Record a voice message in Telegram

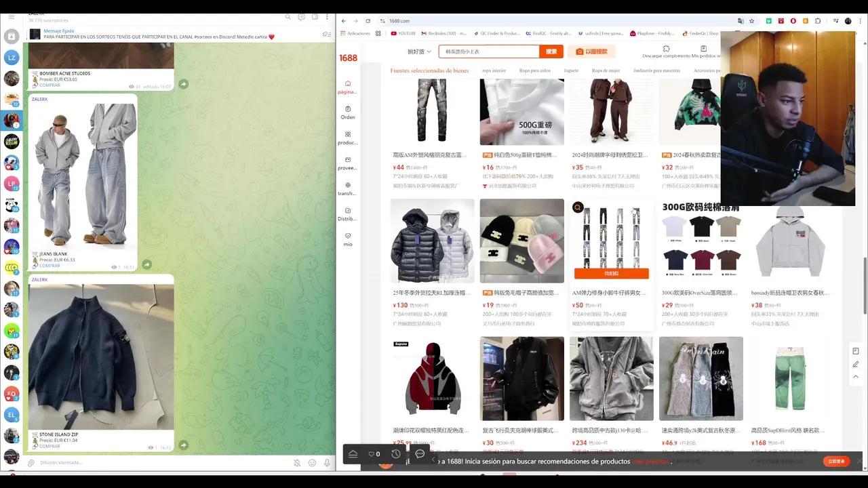327,463
